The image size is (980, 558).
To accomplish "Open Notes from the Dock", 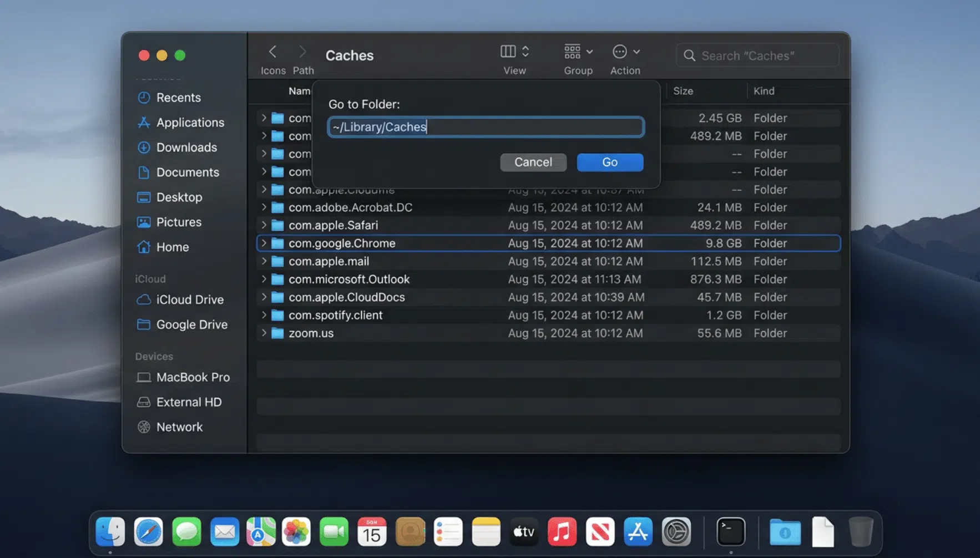I will click(486, 532).
